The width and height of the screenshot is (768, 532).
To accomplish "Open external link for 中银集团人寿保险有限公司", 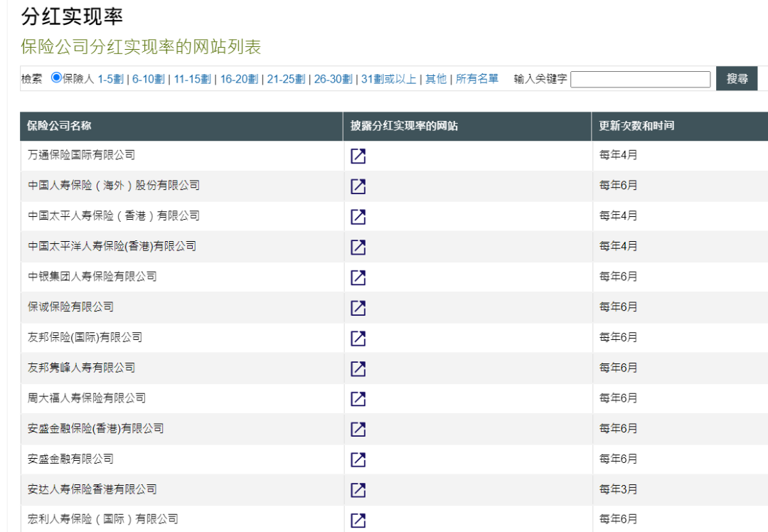I will point(358,277).
